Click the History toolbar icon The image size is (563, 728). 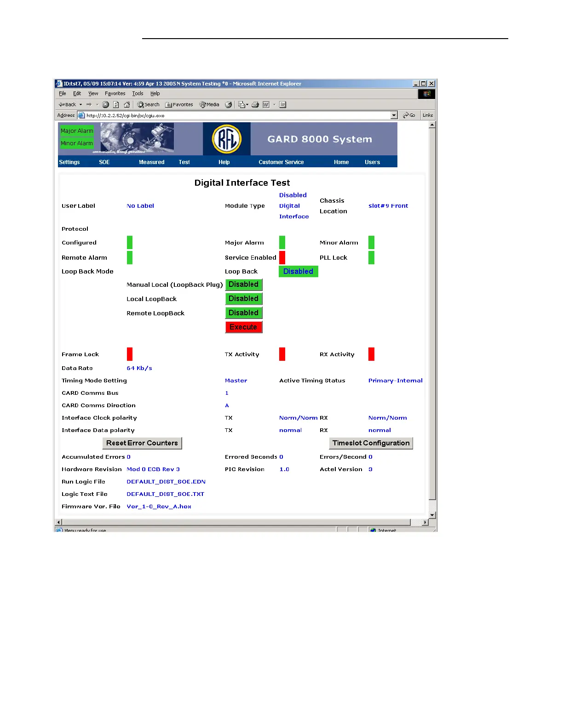coord(228,105)
